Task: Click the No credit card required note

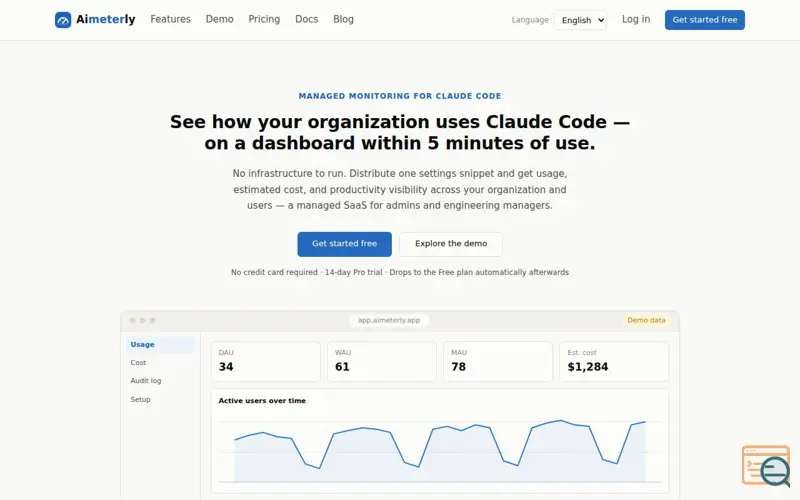Action: (400, 272)
